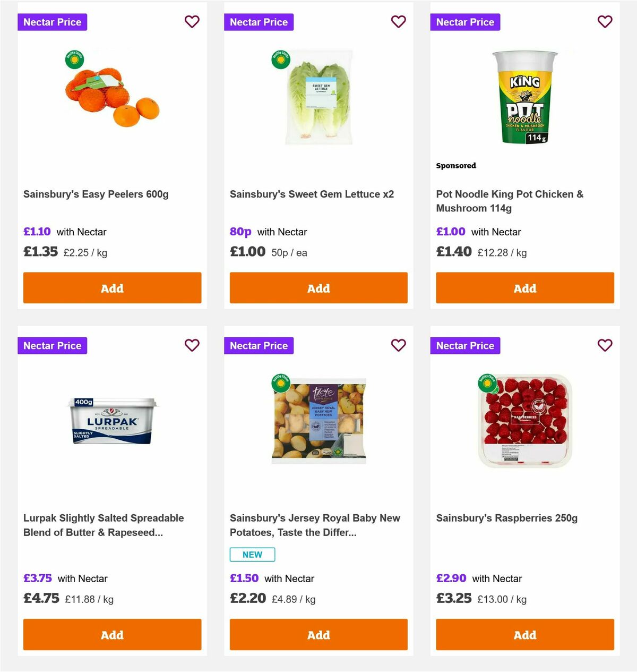Open the Pot Noodle King Pot product page
The height and width of the screenshot is (672, 637).
510,201
